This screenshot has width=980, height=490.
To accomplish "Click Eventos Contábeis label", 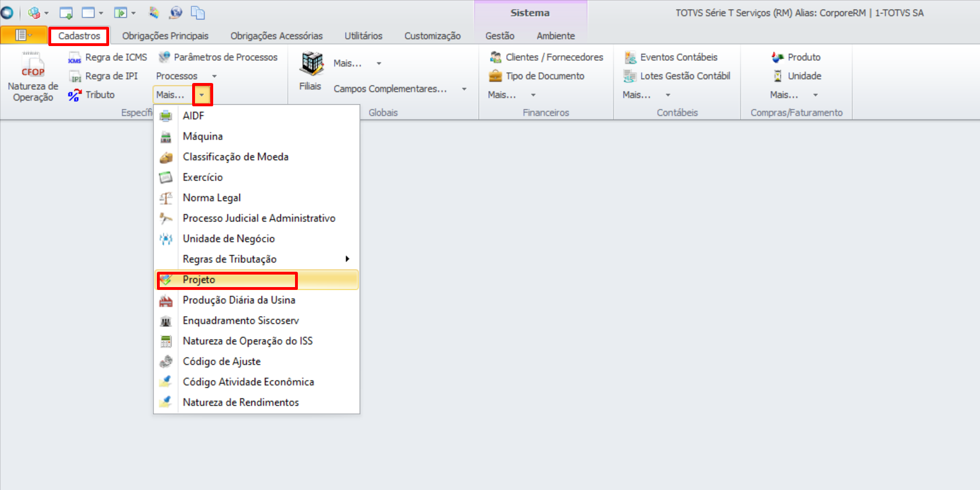I will point(679,57).
